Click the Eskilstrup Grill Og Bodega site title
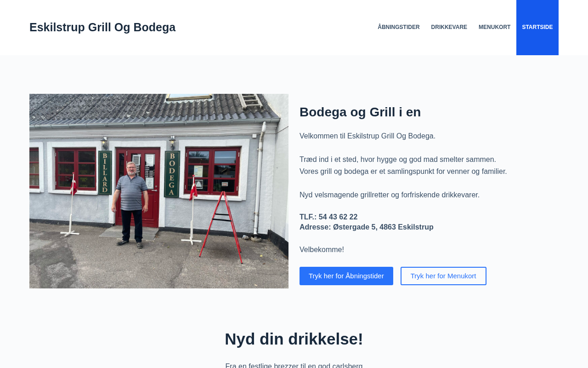Screen dimensions: 588x368 coord(102,27)
